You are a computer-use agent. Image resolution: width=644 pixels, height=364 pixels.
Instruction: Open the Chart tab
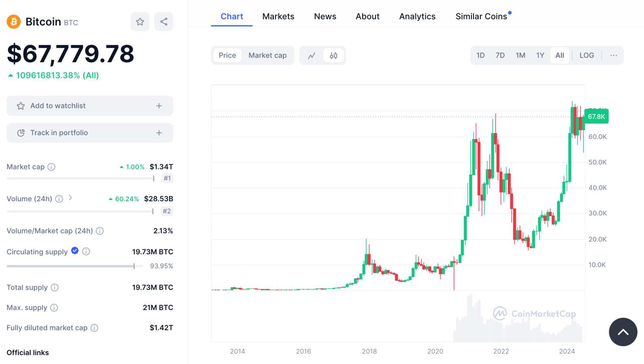click(232, 17)
